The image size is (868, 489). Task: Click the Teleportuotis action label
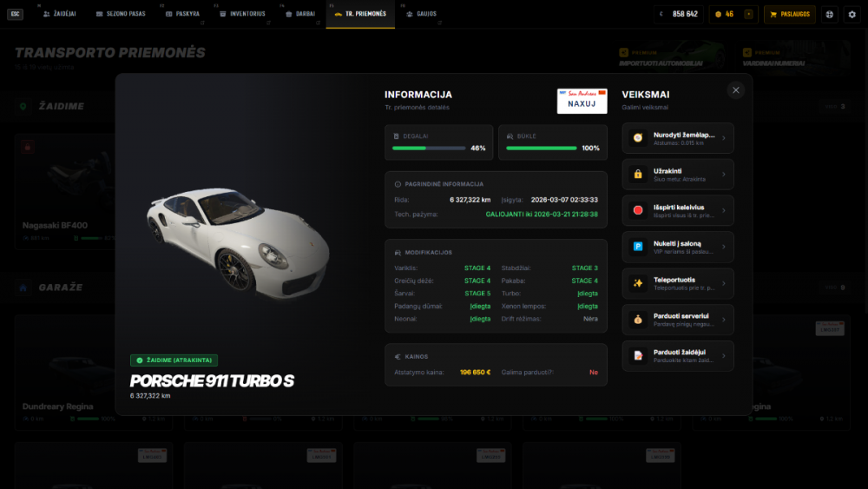[674, 280]
